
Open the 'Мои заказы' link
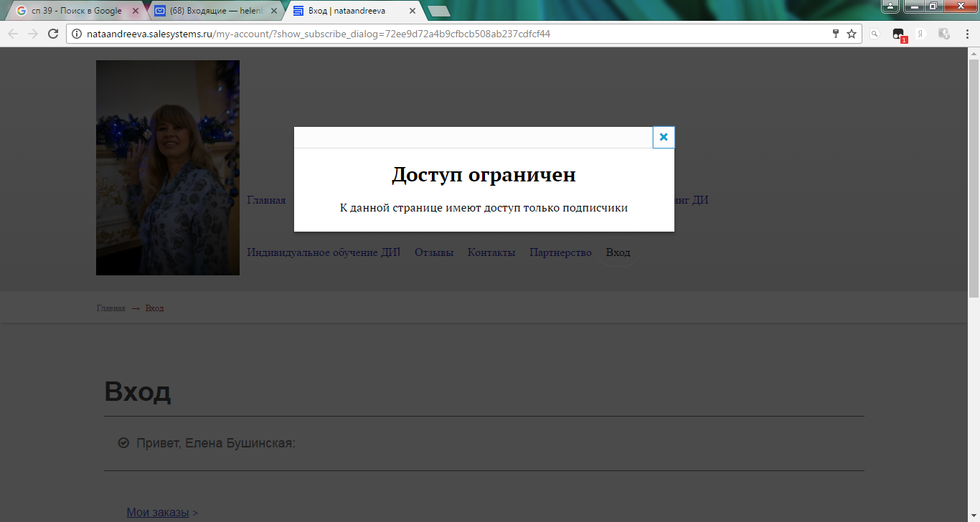[157, 512]
